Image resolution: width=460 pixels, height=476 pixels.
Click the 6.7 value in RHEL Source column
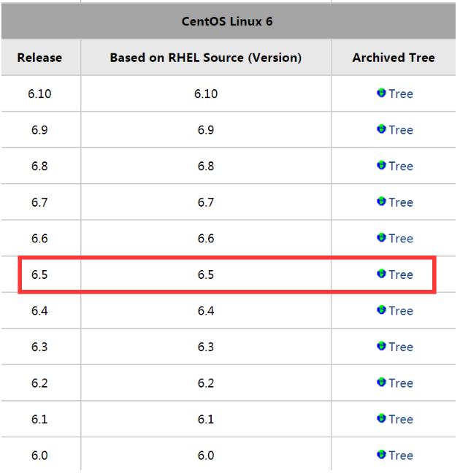click(206, 202)
